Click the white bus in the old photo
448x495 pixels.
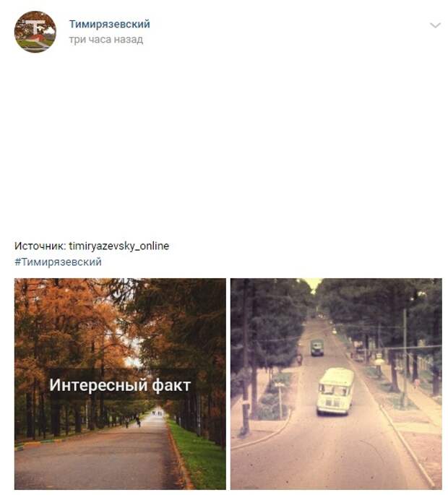[335, 391]
